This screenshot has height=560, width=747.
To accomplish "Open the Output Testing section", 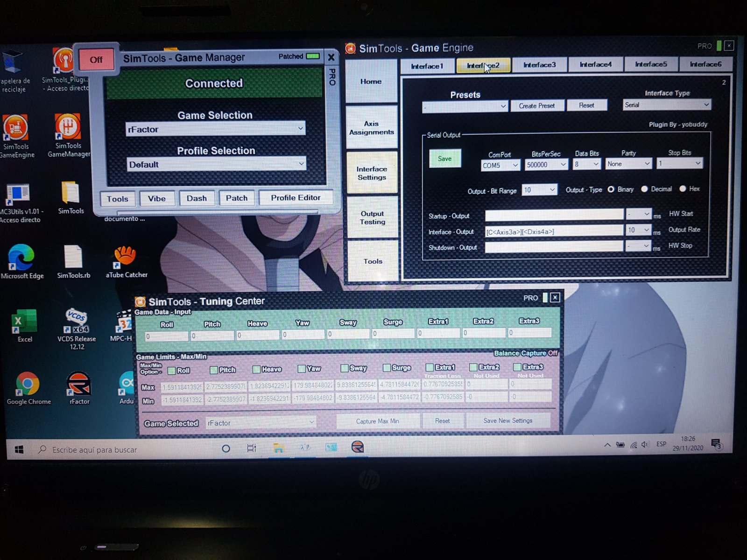I will point(372,217).
